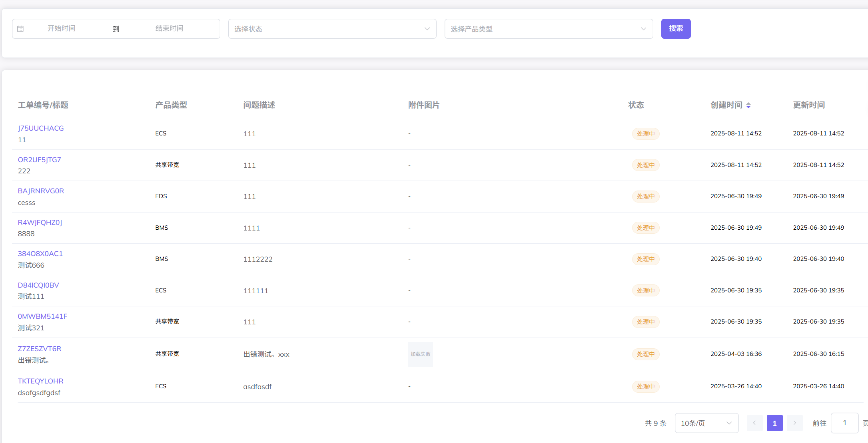Click the next page arrow

pos(794,423)
